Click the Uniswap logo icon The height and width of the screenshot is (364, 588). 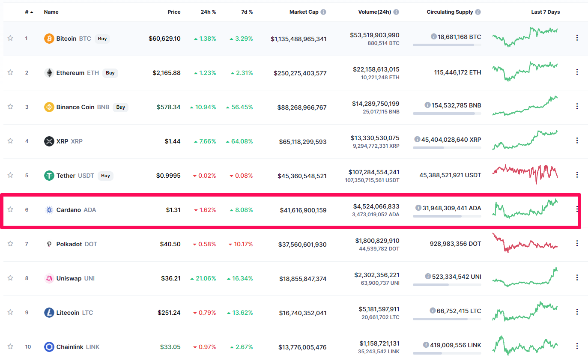coord(49,278)
